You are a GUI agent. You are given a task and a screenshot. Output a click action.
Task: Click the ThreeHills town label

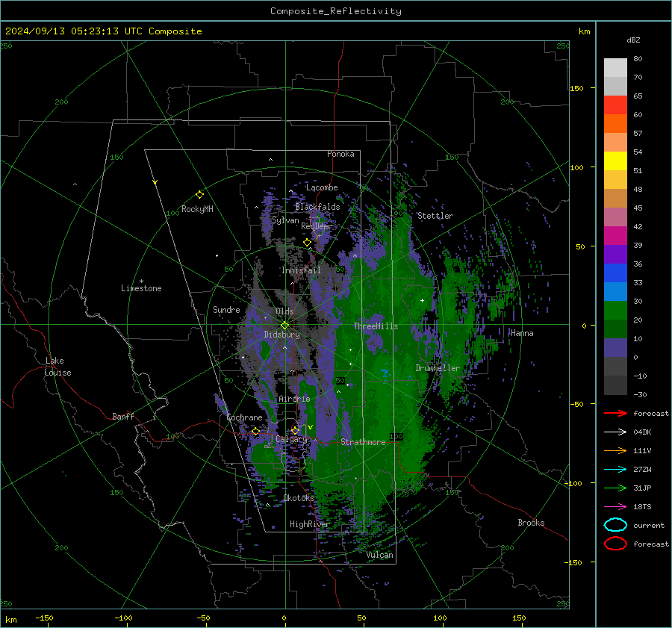pos(376,326)
